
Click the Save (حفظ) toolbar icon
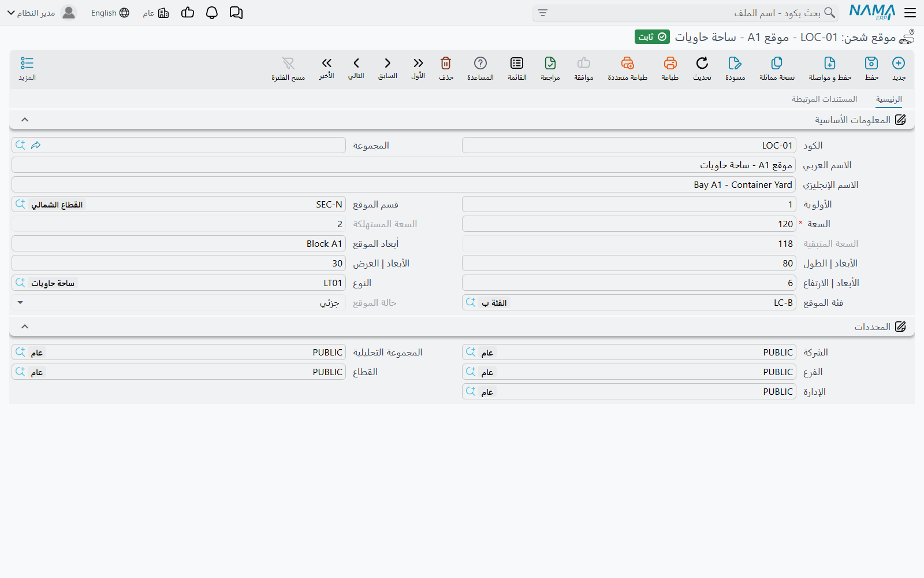(871, 63)
